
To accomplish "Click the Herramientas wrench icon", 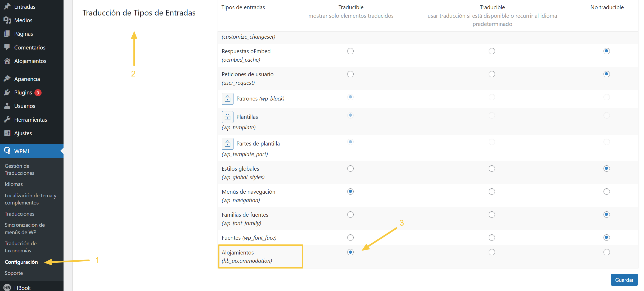I will [x=7, y=120].
